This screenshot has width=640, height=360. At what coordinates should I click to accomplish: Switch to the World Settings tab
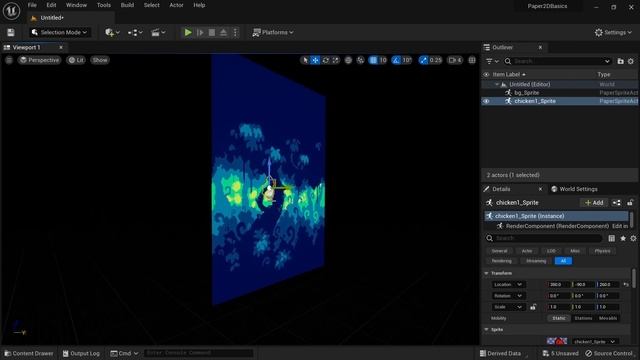coord(574,189)
